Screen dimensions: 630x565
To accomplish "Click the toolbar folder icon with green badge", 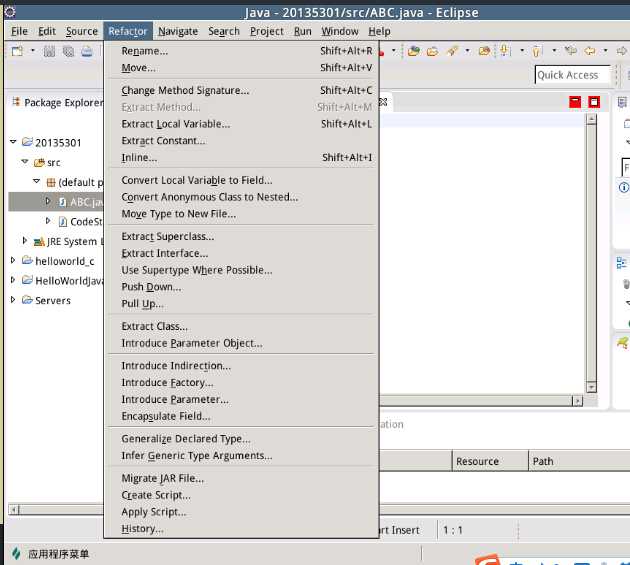I will click(x=413, y=51).
